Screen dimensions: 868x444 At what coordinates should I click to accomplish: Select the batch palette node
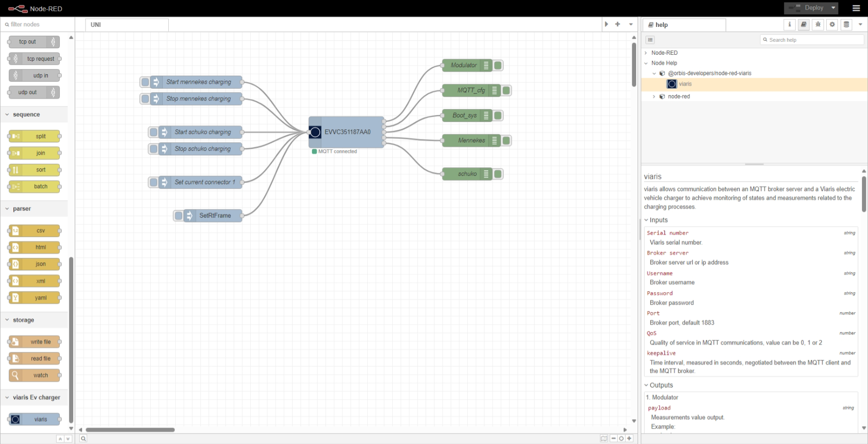[34, 187]
